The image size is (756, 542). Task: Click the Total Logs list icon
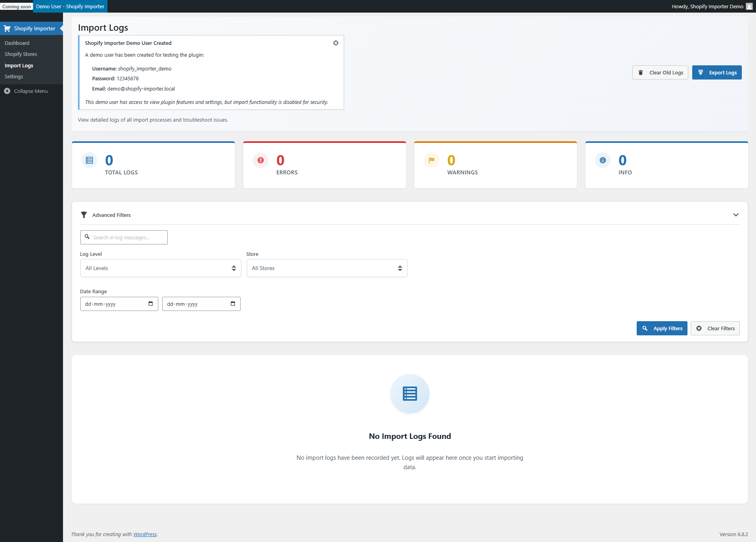(89, 160)
